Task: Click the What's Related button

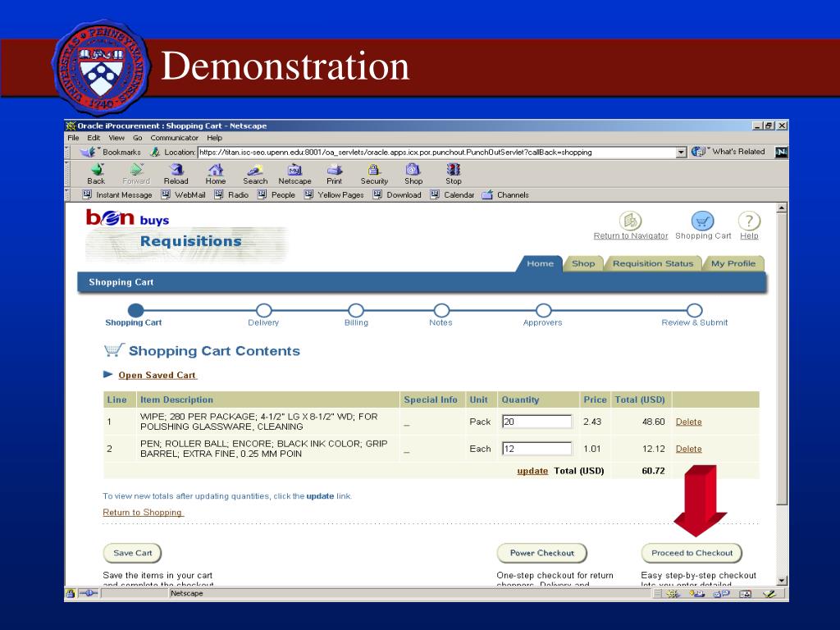Action: 728,152
